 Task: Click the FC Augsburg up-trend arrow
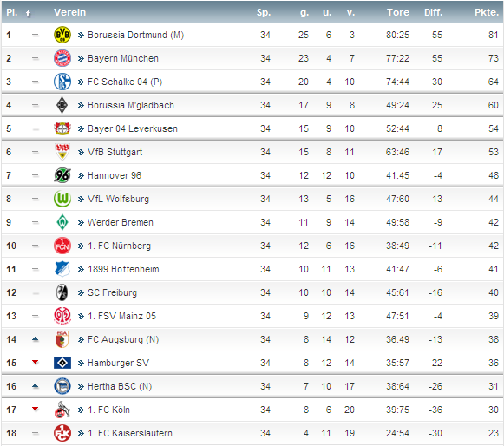pos(36,339)
